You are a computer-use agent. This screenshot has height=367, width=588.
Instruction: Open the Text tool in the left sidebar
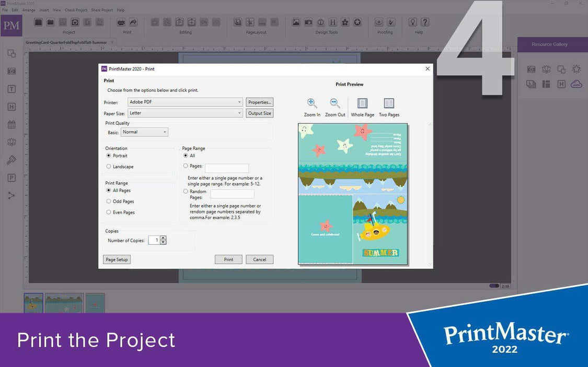coord(11,89)
